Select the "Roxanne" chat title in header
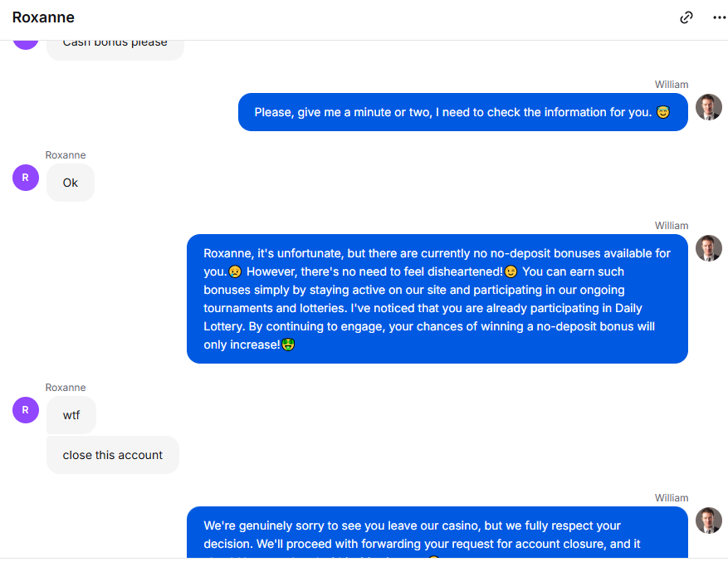728x562 pixels. pos(43,17)
